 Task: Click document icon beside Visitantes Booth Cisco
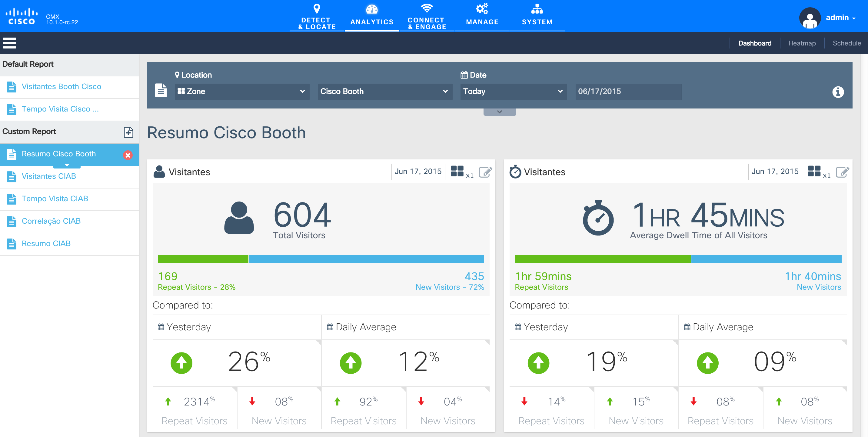point(12,87)
